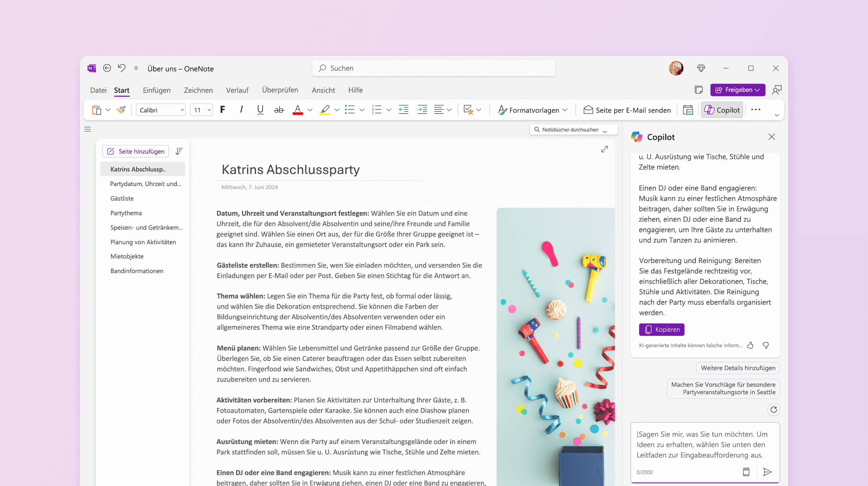The height and width of the screenshot is (486, 868).
Task: Increase the indent level
Action: coord(422,110)
